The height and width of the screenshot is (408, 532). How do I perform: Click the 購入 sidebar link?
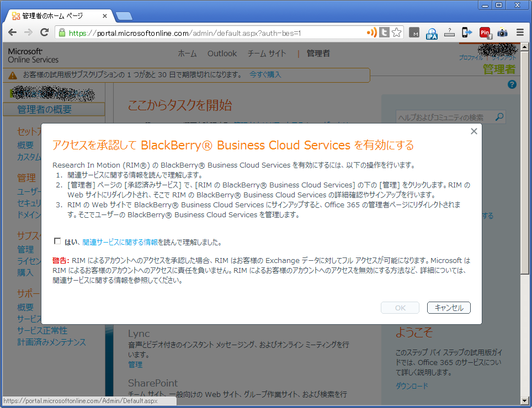pyautogui.click(x=25, y=272)
